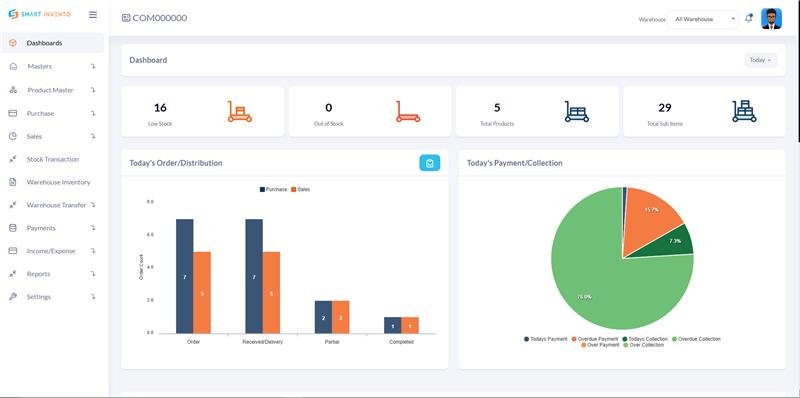Viewport: 800px width, 398px height.
Task: Click the Stock Transaction arrows icon
Action: point(13,159)
